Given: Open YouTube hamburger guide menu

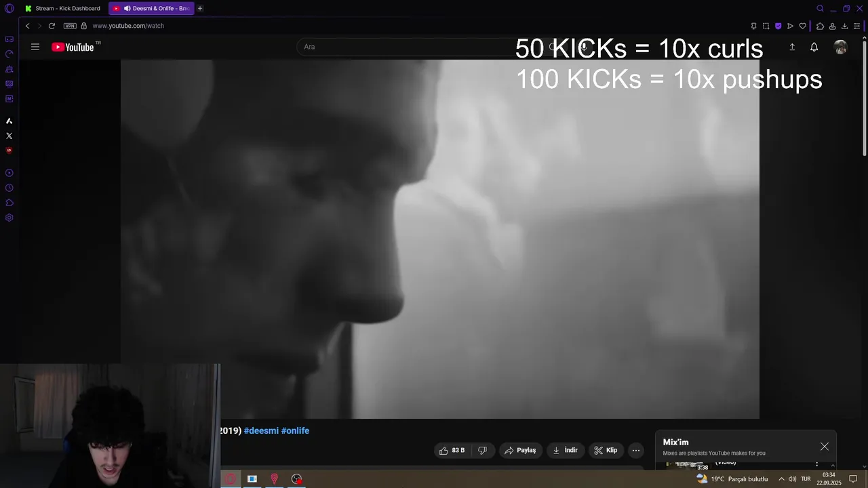Looking at the screenshot, I should click(x=35, y=47).
